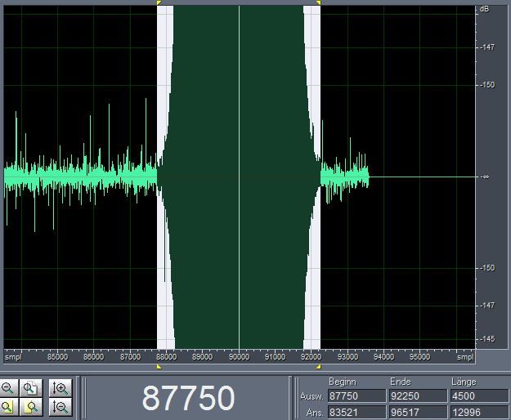Screen dimensions: 511x420
Task: Select the start marker below the time ruler
Action: coord(159,367)
